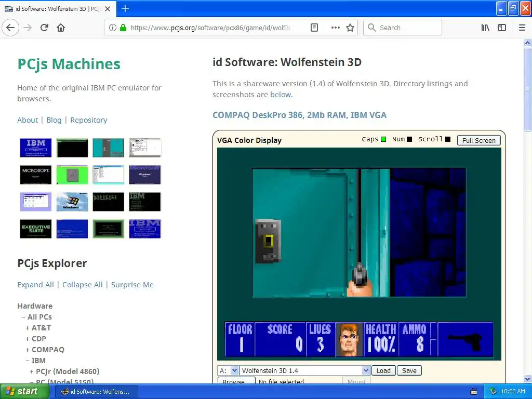The height and width of the screenshot is (399, 532).
Task: Open the A: drive selector dropdown
Action: tap(228, 370)
